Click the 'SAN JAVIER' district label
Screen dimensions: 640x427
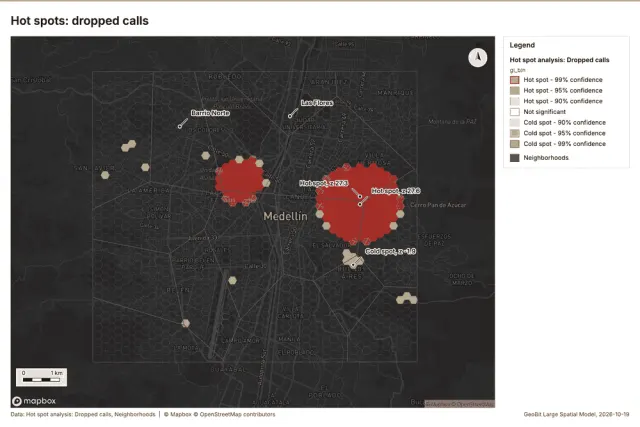94,168
